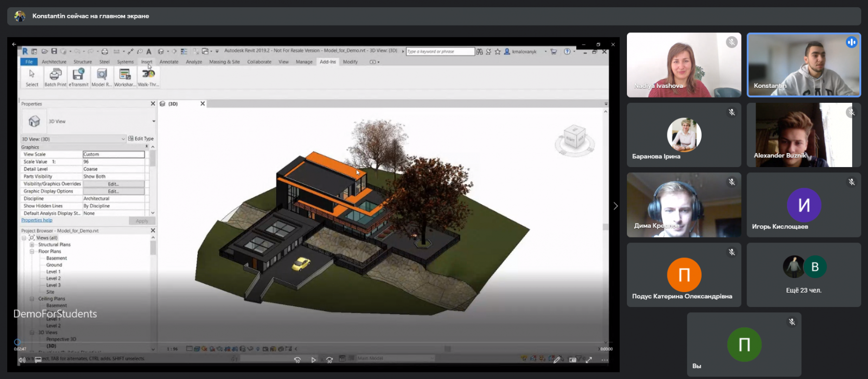This screenshot has height=379, width=868.
Task: Click the Worksharing Monitor icon
Action: point(124,77)
